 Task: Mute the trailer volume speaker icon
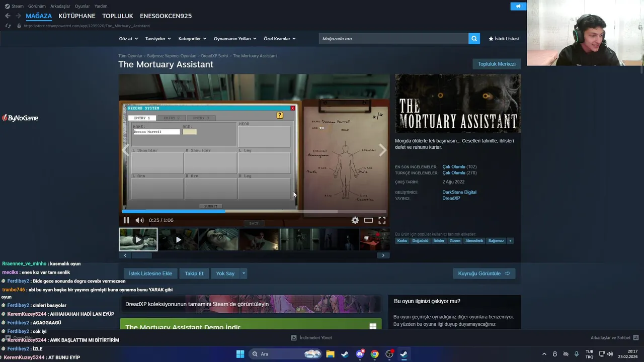pyautogui.click(x=139, y=220)
